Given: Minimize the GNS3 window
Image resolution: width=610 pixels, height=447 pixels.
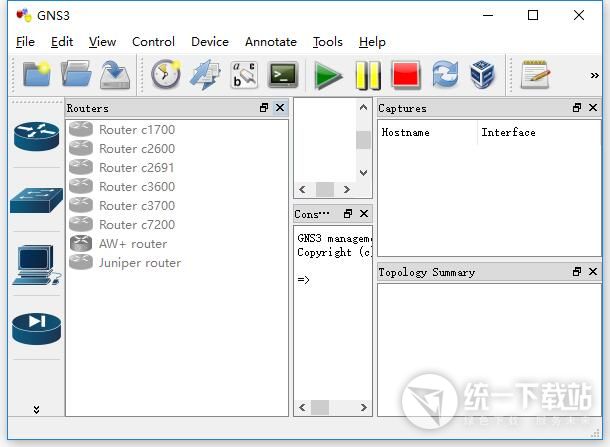Looking at the screenshot, I should [x=488, y=15].
